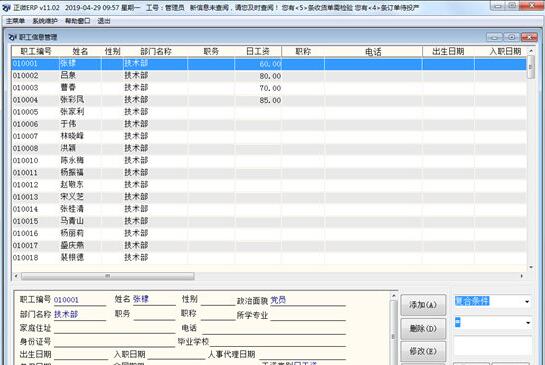Click the table's vertical scroll down arrow
The height and width of the screenshot is (365, 545).
coord(531,267)
